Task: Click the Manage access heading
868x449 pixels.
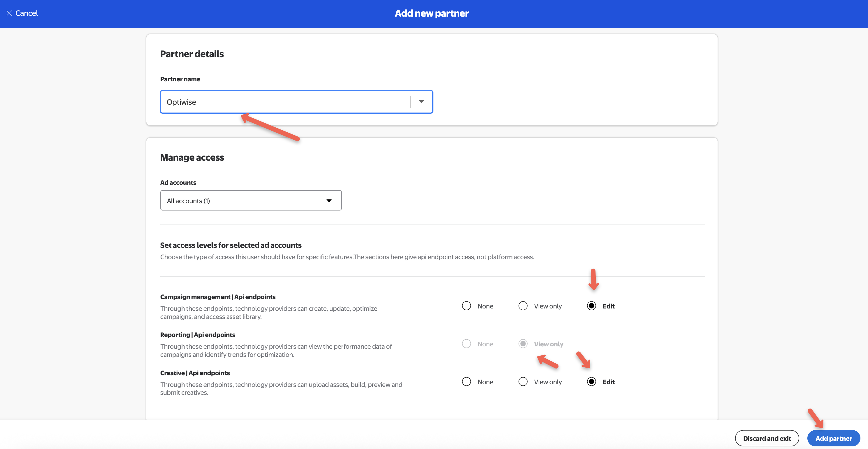Action: click(x=192, y=157)
